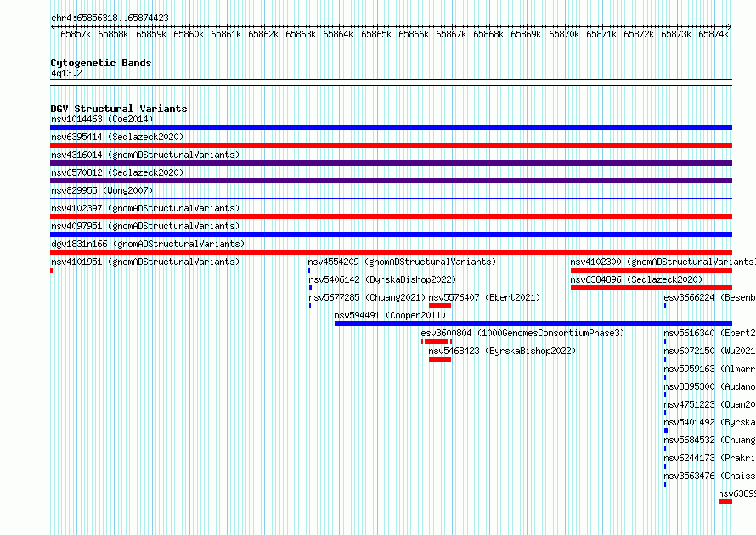Click the red bar under nsv4102397

pyautogui.click(x=391, y=217)
